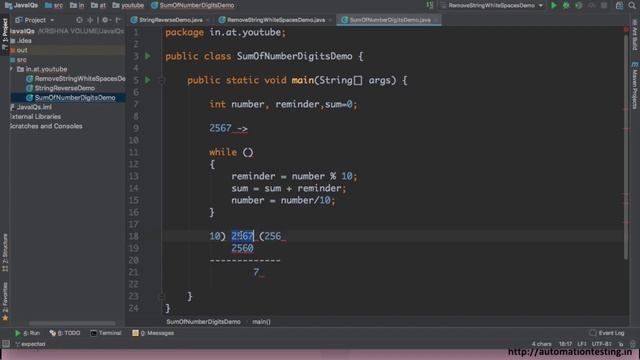The height and width of the screenshot is (360, 640).
Task: Start debugging with the bug icon
Action: [566, 5]
